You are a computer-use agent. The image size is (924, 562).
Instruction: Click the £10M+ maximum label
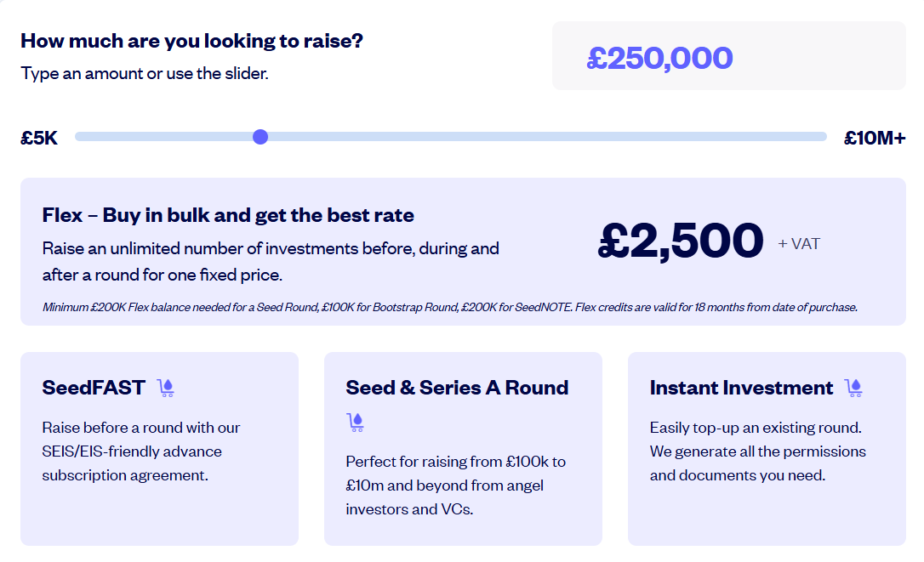874,138
